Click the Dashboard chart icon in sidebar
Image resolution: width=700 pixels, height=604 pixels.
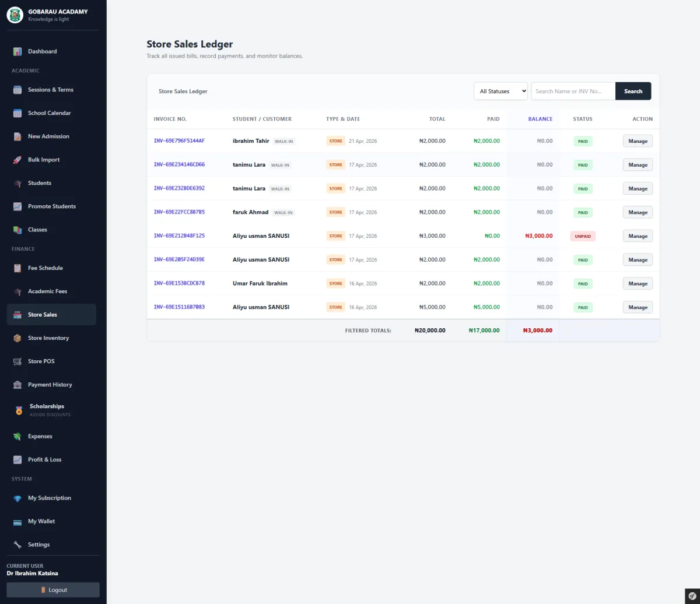coord(17,51)
